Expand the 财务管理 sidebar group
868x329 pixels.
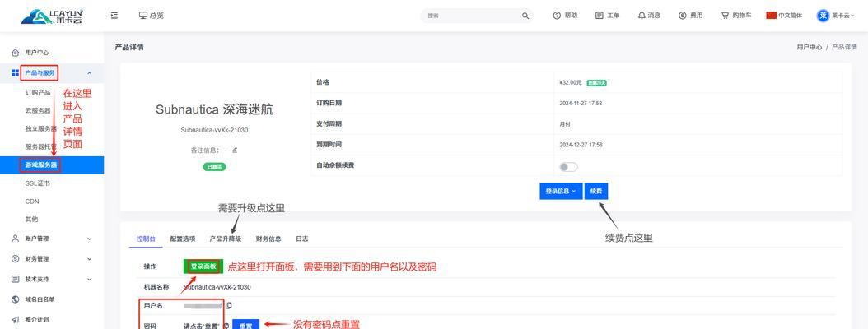coord(52,259)
